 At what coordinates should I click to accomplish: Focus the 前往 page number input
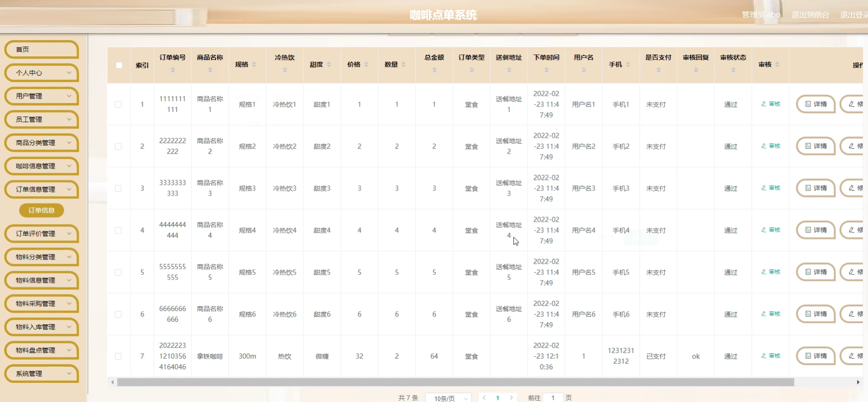tap(553, 398)
